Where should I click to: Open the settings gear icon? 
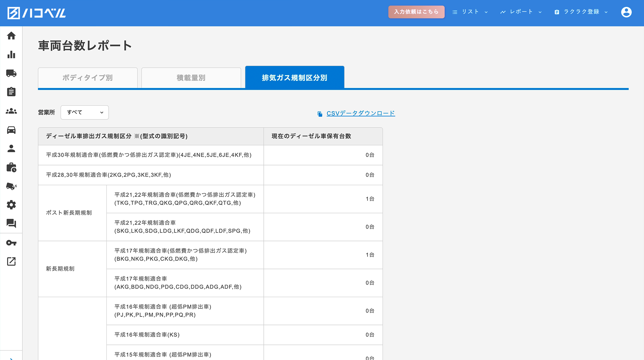click(11, 205)
